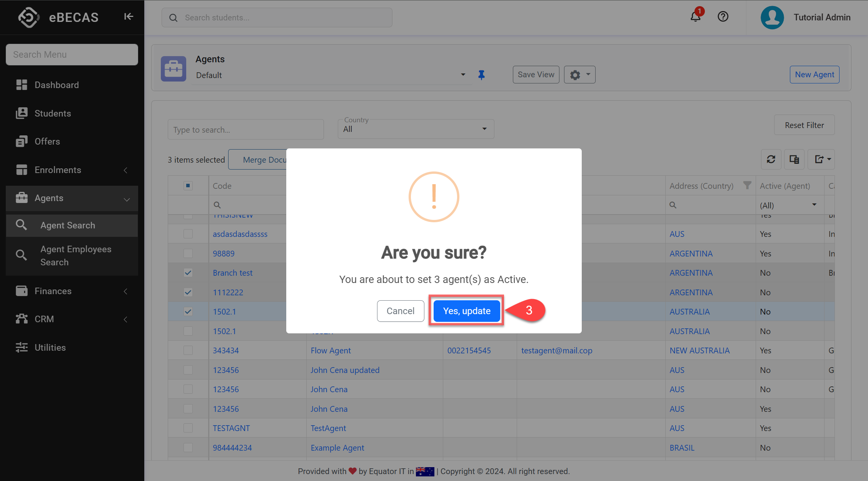Viewport: 868px width, 481px height.
Task: Toggle the select-all header checkbox
Action: [188, 186]
